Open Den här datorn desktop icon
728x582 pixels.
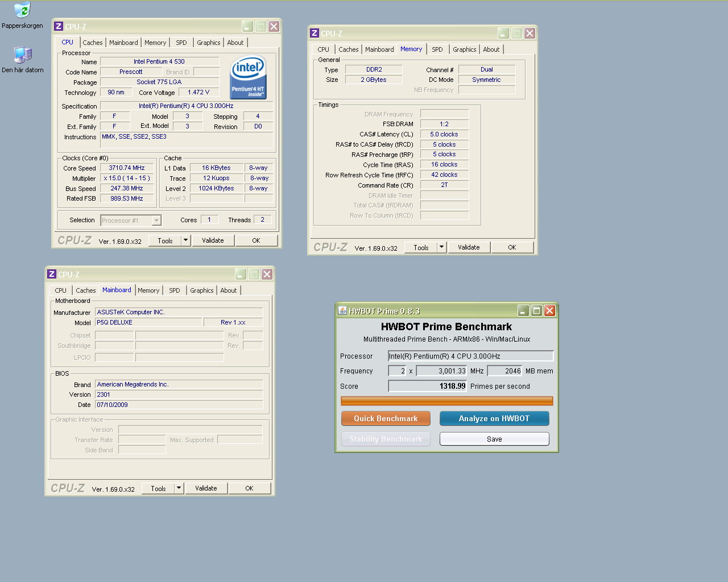(22, 59)
